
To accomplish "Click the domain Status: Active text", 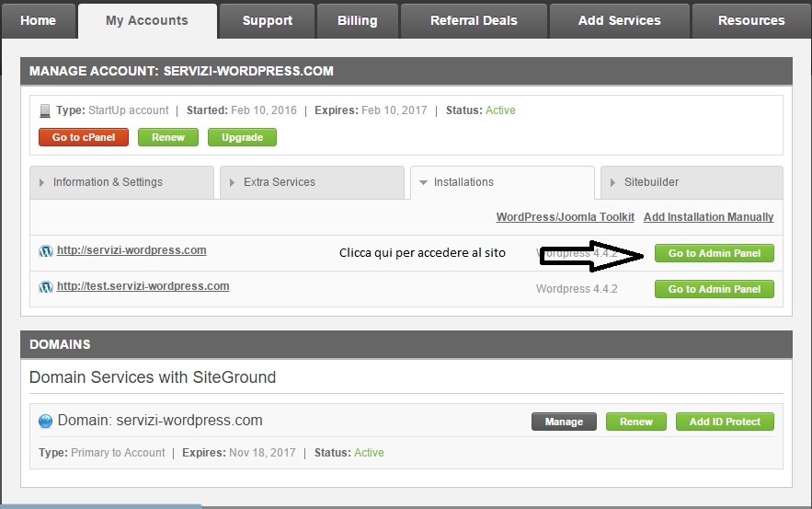I will pos(349,453).
